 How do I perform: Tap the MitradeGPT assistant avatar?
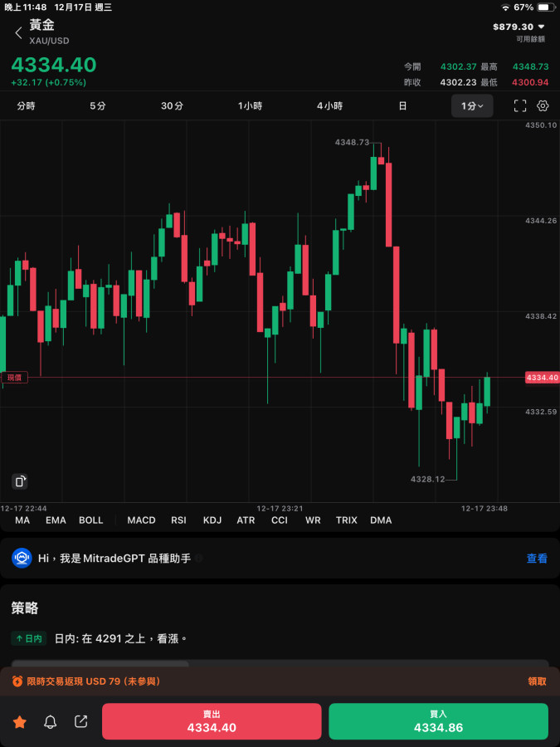coord(22,558)
